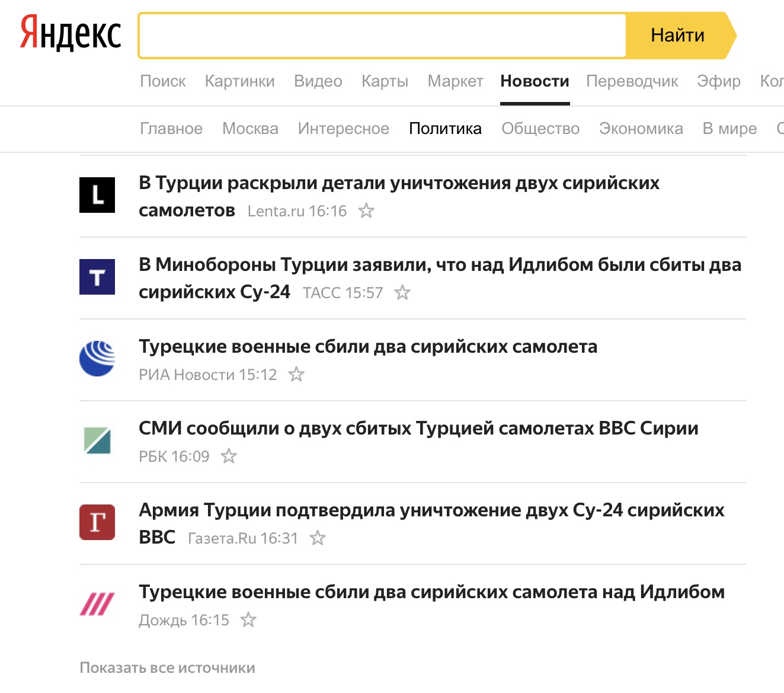Click the 'Газета.Ru 16:31' source label
This screenshot has width=784, height=693.
[x=243, y=538]
